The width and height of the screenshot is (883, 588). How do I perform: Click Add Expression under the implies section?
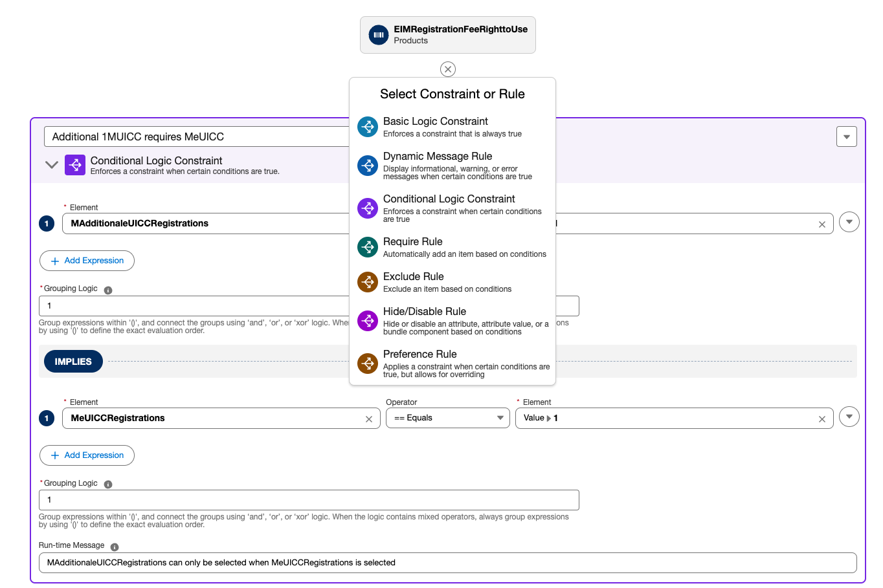click(87, 455)
